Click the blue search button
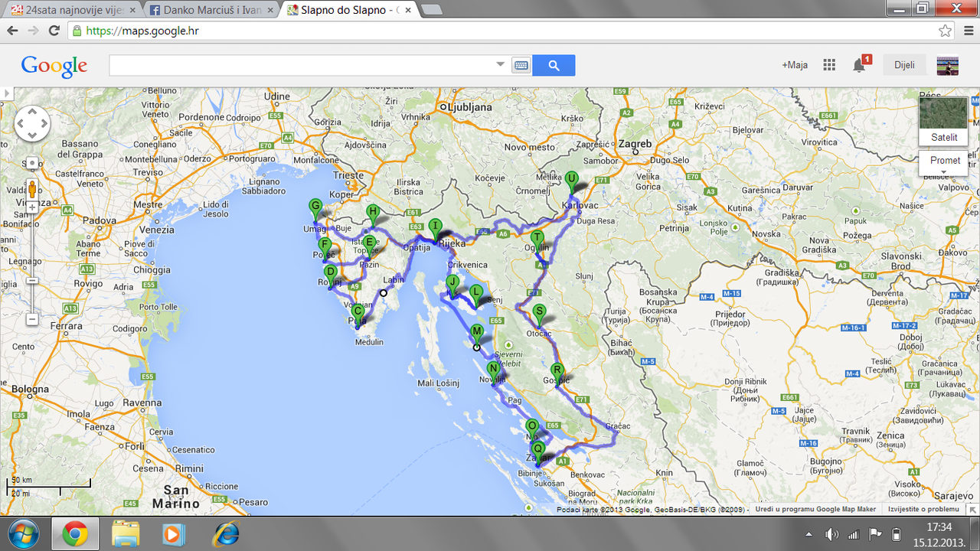 click(554, 65)
